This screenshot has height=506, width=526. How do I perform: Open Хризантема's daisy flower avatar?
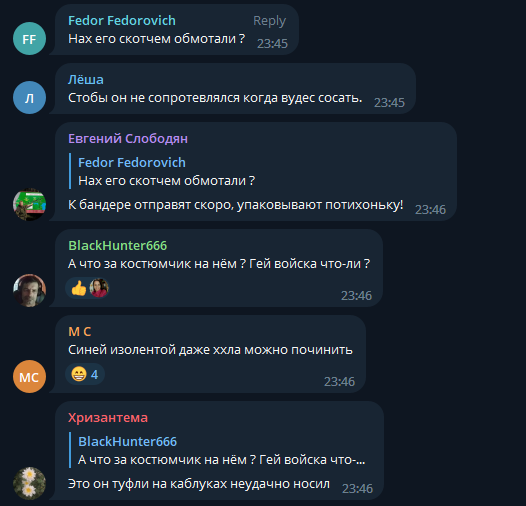29,483
